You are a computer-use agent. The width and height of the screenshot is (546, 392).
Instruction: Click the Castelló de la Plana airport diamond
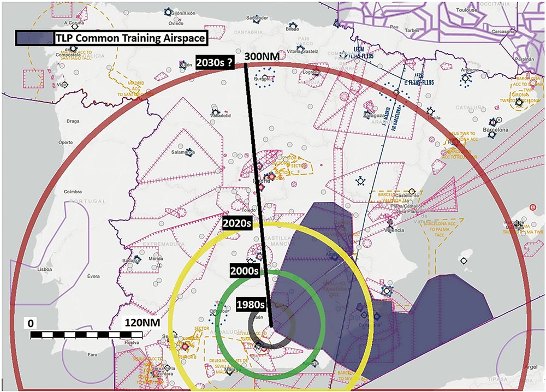(x=412, y=192)
